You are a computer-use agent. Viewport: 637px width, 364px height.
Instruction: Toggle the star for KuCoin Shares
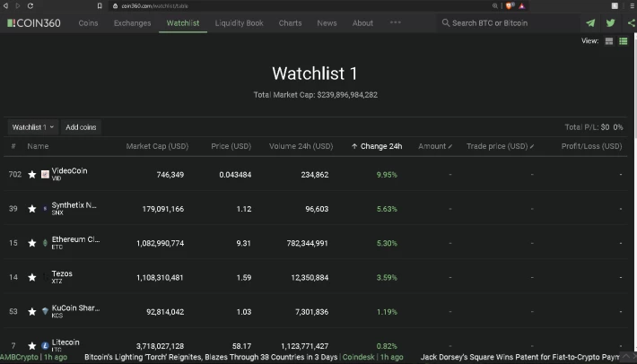click(31, 311)
